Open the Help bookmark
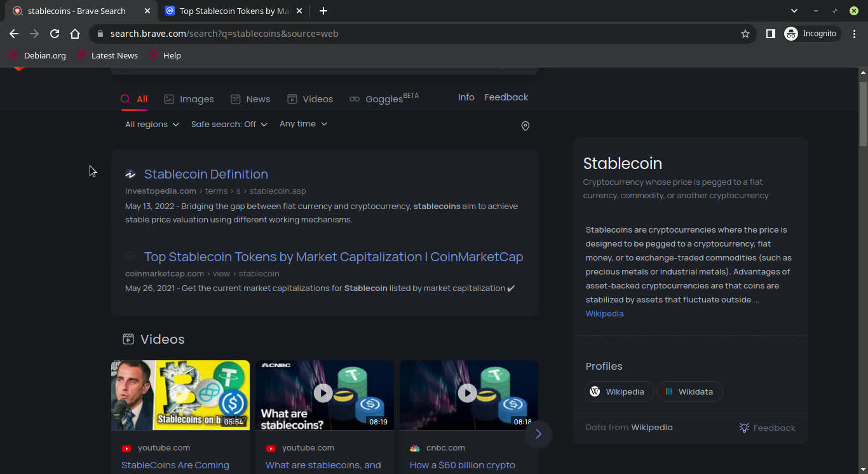 pyautogui.click(x=165, y=55)
